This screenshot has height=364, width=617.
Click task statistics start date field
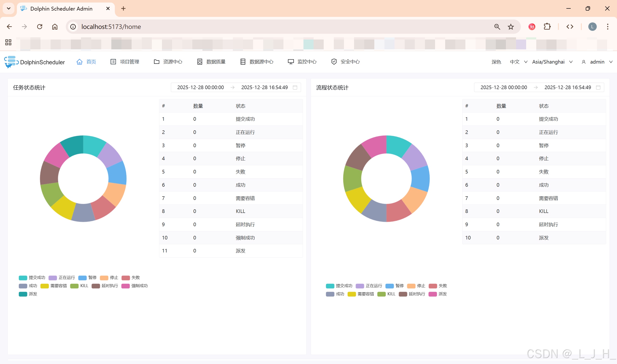201,87
